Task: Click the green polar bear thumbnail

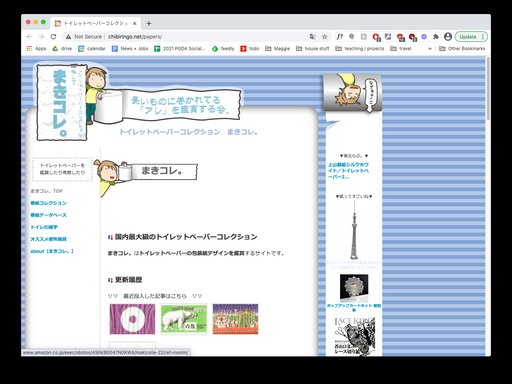Action: click(x=184, y=319)
